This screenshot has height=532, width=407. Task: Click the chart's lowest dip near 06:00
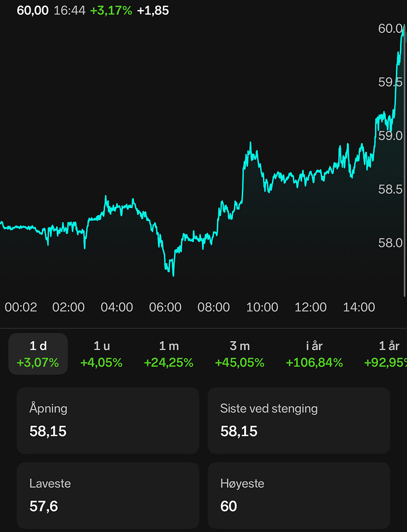172,273
